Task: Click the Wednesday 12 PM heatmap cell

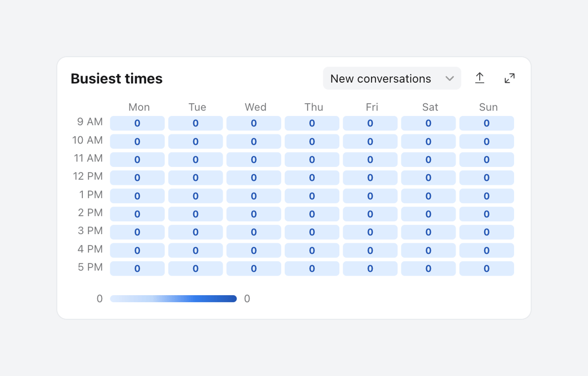Action: pos(253,177)
